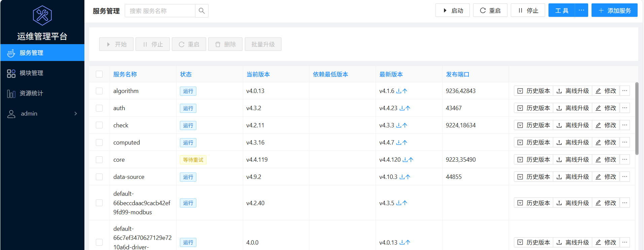Open 资源统计 in sidebar
This screenshot has width=644, height=250.
click(x=42, y=93)
